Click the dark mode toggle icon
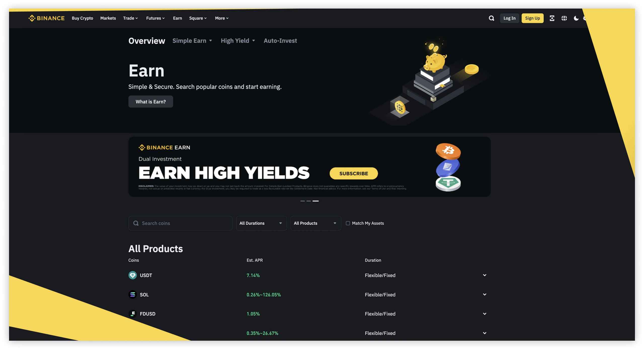644x350 pixels. 576,18
